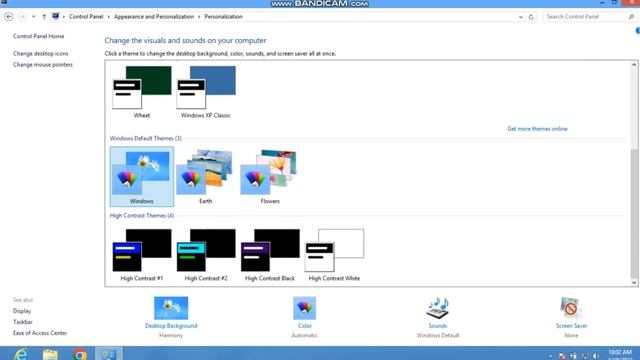Click the theme list scroll up arrow
The image size is (640, 360).
tap(634, 64)
